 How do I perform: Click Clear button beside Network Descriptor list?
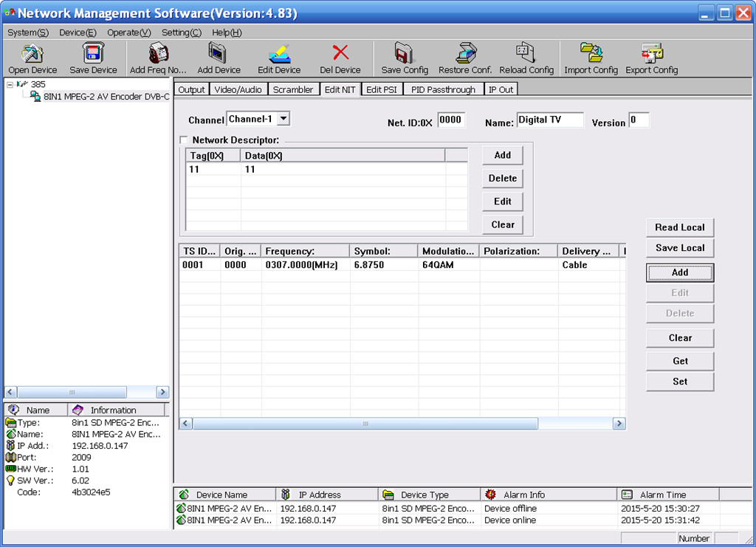tap(502, 224)
